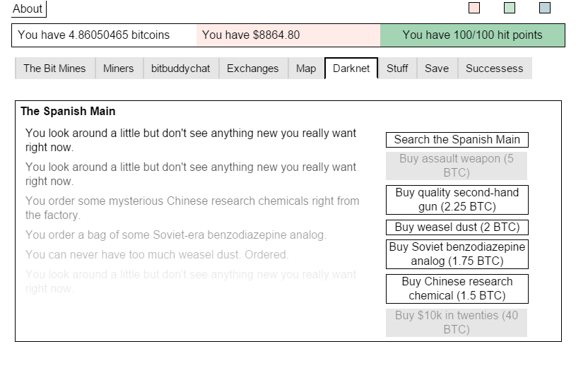The width and height of the screenshot is (588, 380).
Task: Go to the bitbuddychat tab
Action: coord(181,69)
